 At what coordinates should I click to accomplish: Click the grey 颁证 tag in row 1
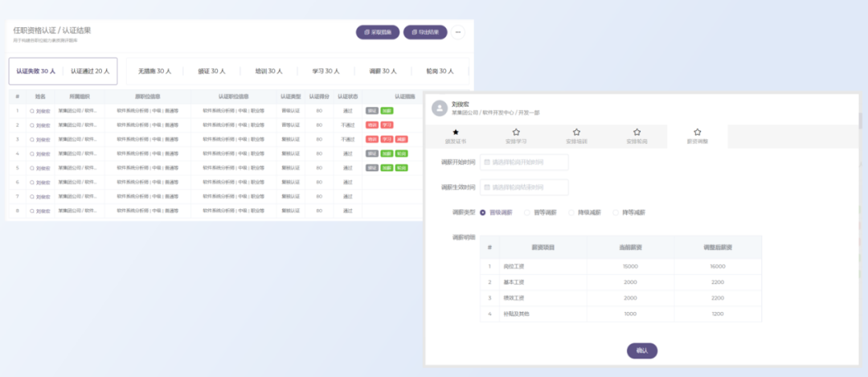(x=372, y=111)
